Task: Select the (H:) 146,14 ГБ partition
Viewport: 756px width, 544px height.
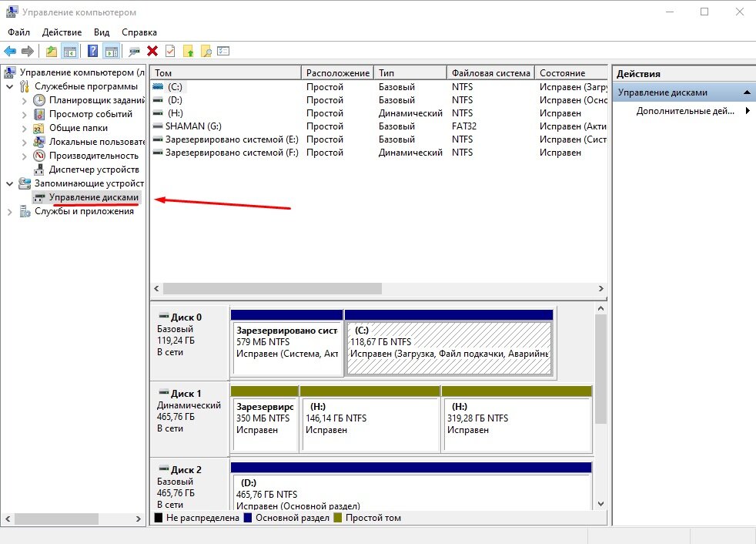Action: coord(370,419)
